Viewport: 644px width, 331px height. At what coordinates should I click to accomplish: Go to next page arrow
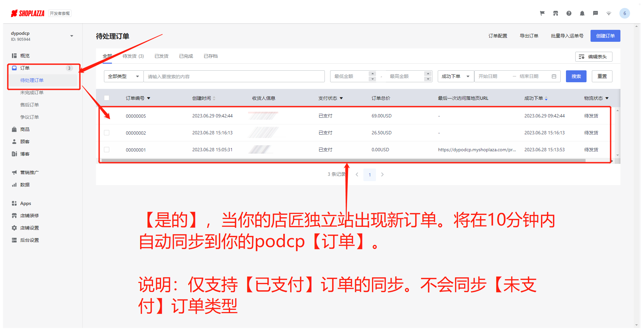point(382,174)
